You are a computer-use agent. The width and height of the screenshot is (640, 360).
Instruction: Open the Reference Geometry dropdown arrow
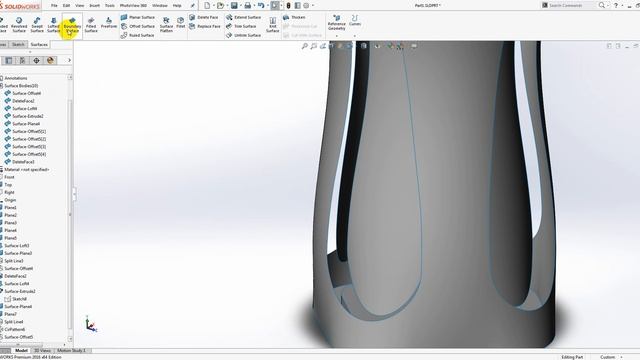[337, 36]
